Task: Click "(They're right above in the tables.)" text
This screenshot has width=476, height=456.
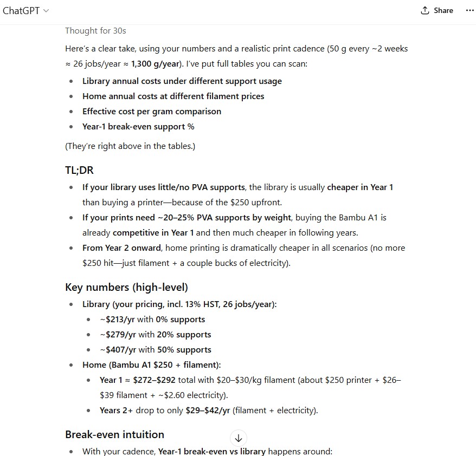Action: pyautogui.click(x=130, y=146)
